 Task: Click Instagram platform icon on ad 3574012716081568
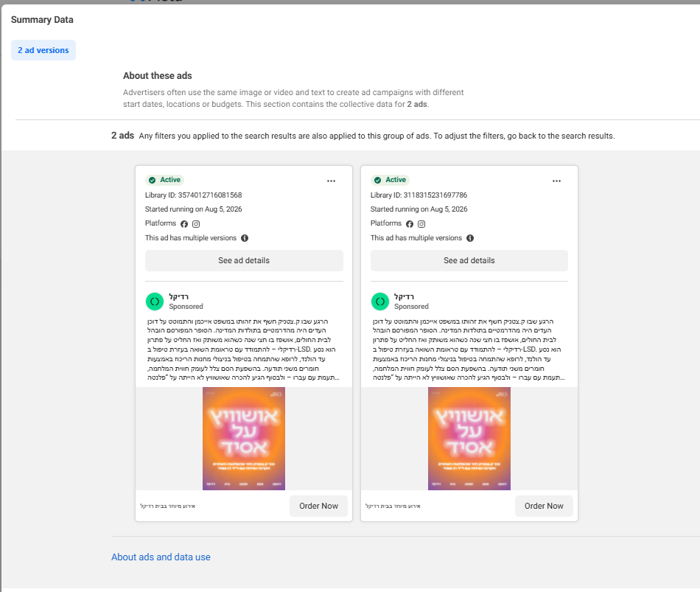click(196, 224)
